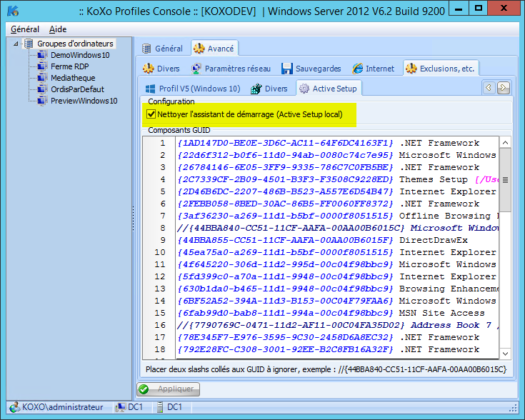
Task: Open the Profil V5 (Windows 10) tab
Action: click(193, 89)
